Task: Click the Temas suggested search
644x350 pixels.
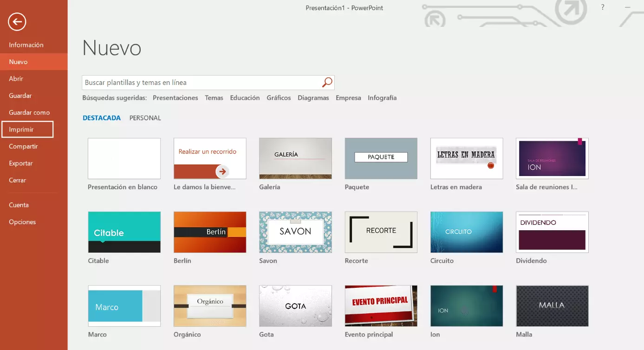Action: coord(214,98)
